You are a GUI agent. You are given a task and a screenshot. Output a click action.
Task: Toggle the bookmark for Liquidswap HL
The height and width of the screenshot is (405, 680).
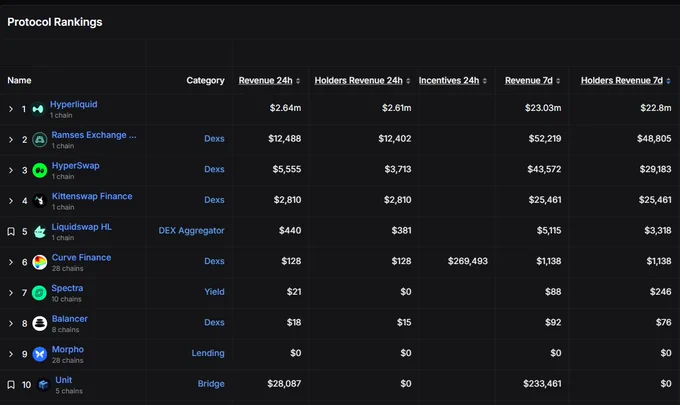click(x=11, y=232)
